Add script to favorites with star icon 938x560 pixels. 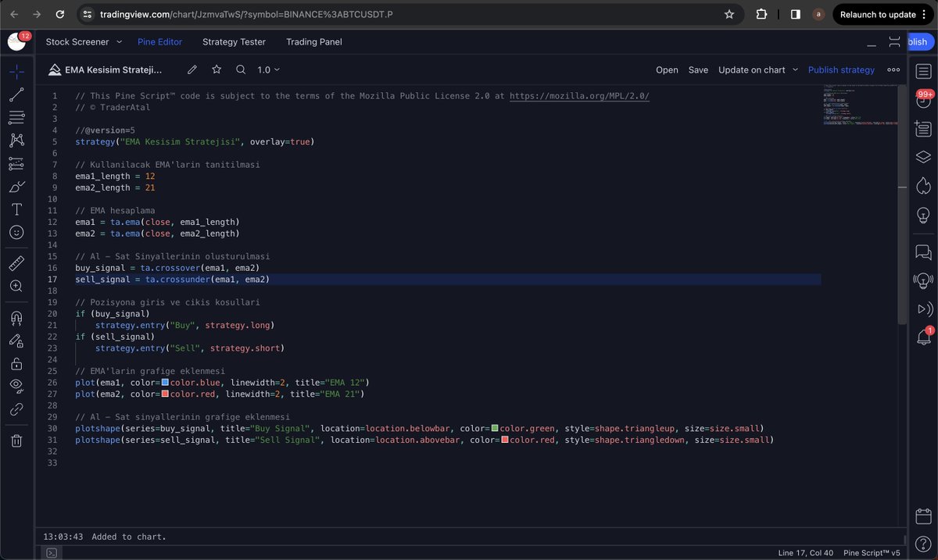217,70
